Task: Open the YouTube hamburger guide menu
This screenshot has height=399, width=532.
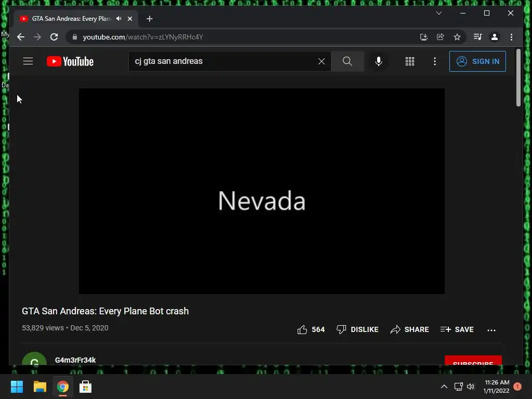Action: pyautogui.click(x=28, y=61)
